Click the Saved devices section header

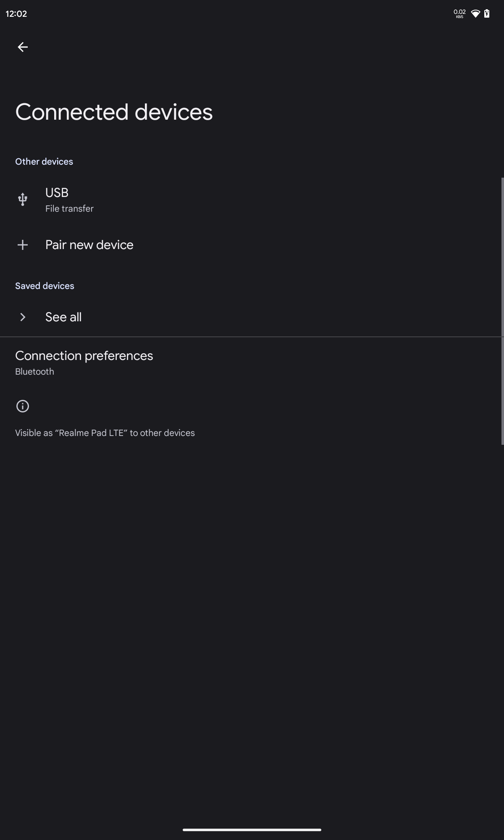[45, 286]
